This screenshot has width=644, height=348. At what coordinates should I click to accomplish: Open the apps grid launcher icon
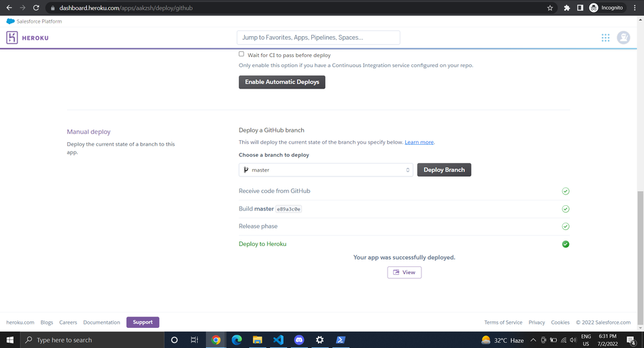point(605,38)
